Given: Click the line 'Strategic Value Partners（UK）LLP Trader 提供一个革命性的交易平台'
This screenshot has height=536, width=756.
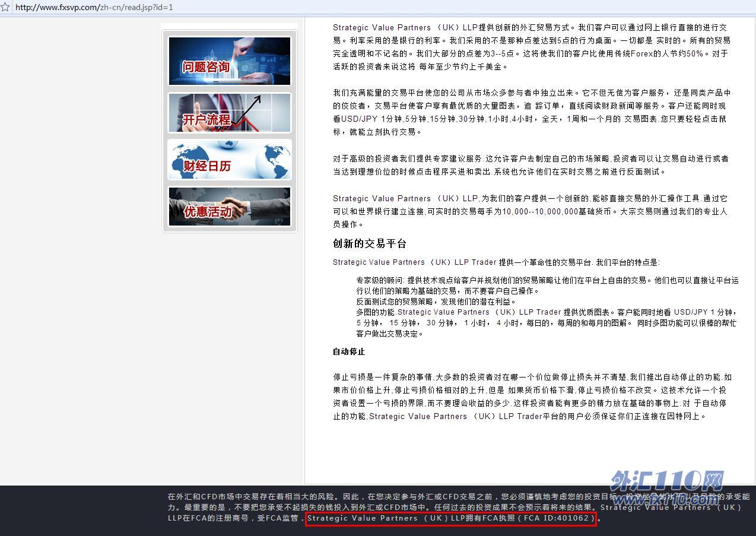Looking at the screenshot, I should pos(496,262).
